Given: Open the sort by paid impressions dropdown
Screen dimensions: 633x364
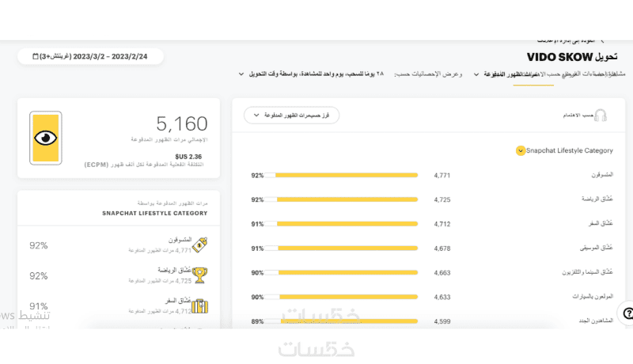Looking at the screenshot, I should pos(291,116).
